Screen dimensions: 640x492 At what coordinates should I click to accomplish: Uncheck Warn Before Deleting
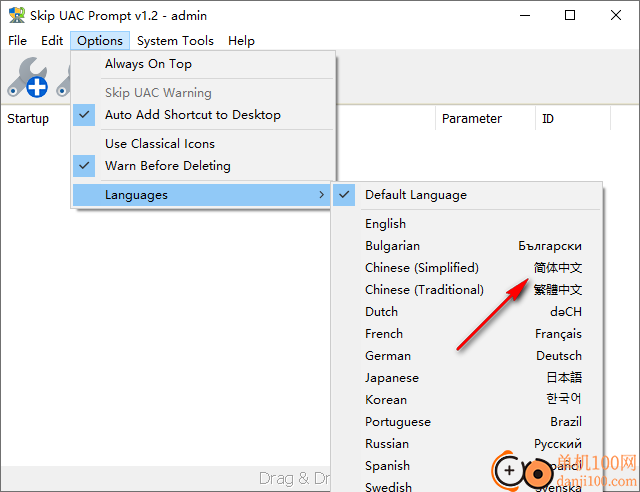203,166
